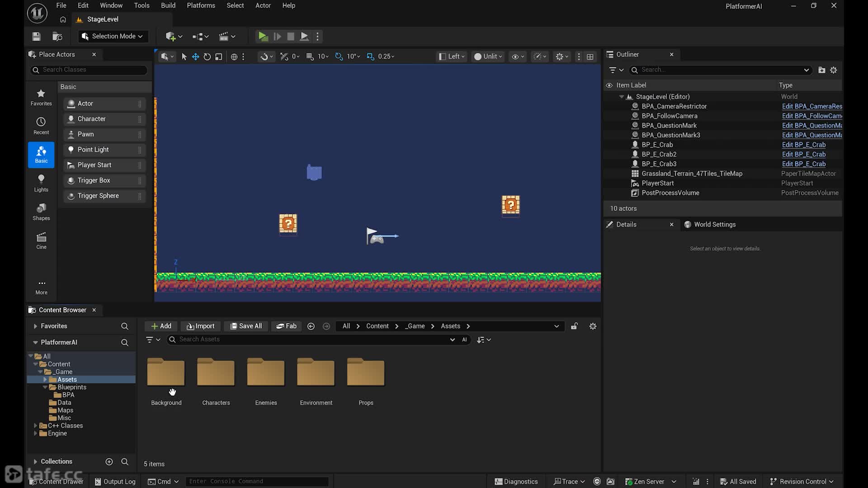Image resolution: width=868 pixels, height=488 pixels.
Task: Open the content browse icon beside Save
Action: [57, 37]
